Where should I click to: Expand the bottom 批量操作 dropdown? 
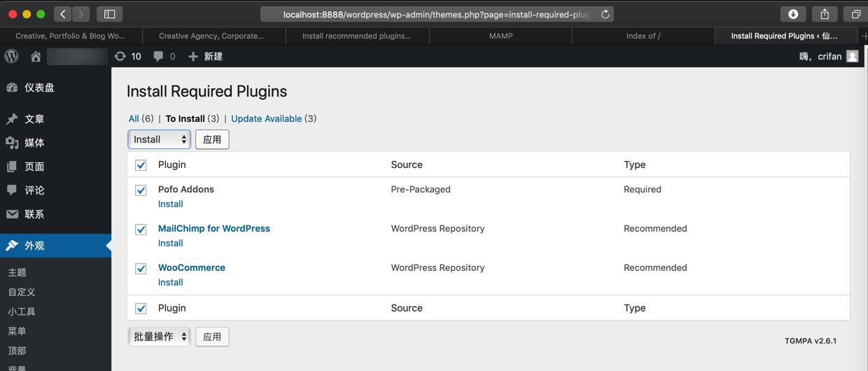point(160,337)
